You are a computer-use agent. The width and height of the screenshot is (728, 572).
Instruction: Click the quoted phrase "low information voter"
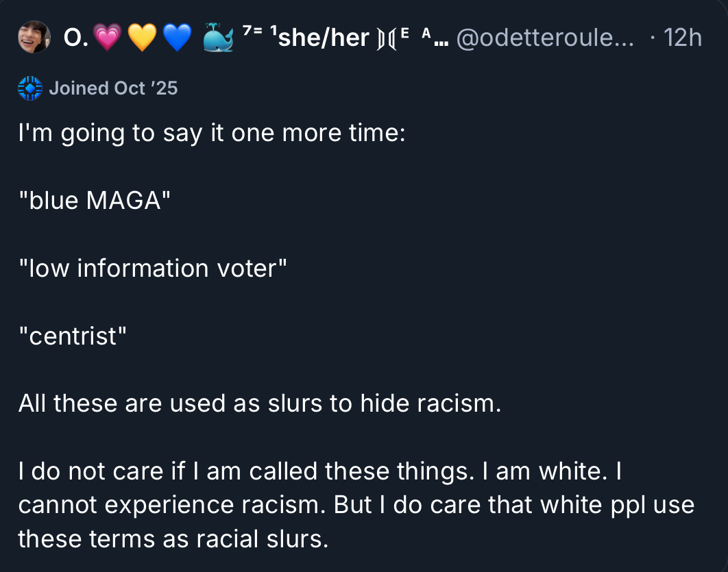[x=152, y=268]
